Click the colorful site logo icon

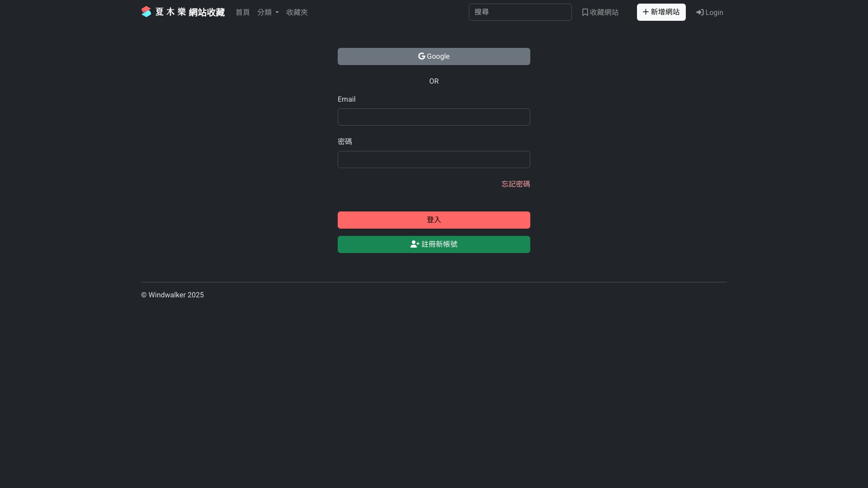[x=146, y=12]
